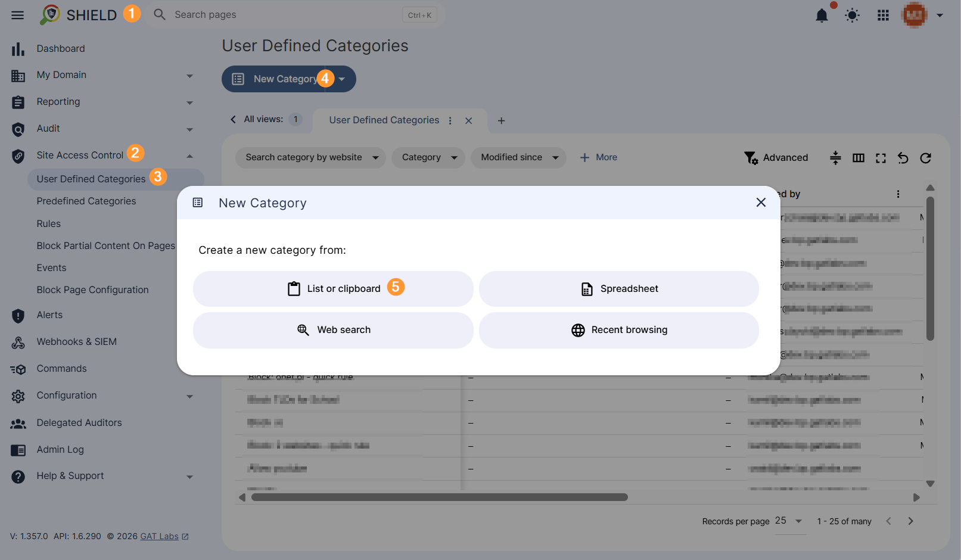The width and height of the screenshot is (961, 560).
Task: Open notifications bell
Action: point(822,15)
